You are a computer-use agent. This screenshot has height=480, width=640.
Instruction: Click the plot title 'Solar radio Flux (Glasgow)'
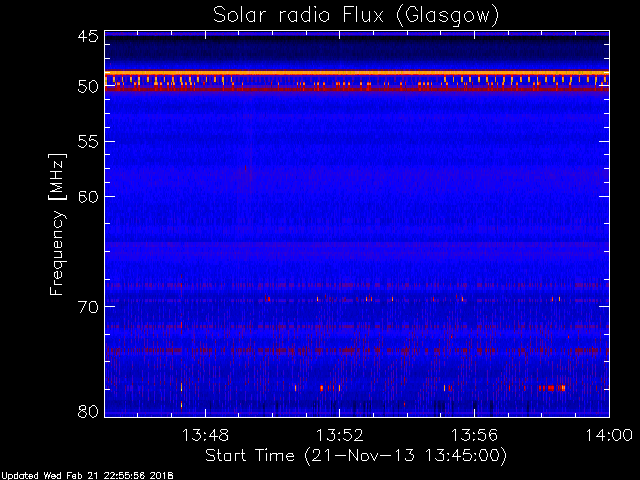click(x=356, y=16)
